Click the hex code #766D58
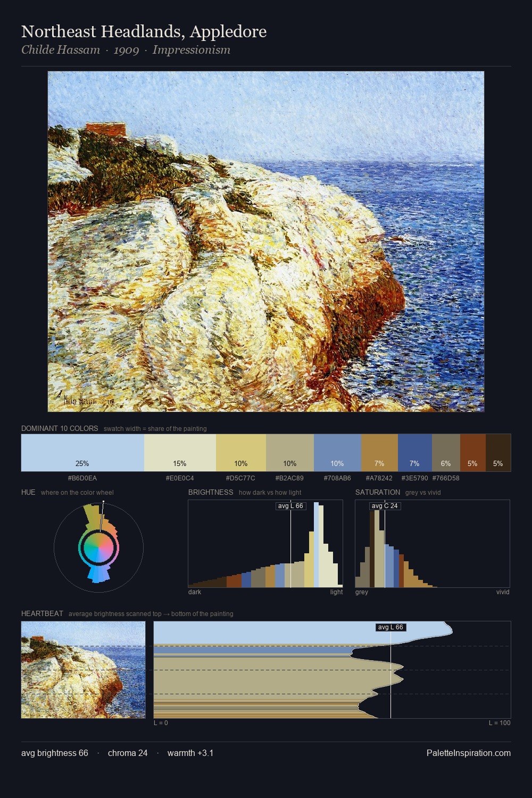 446,478
